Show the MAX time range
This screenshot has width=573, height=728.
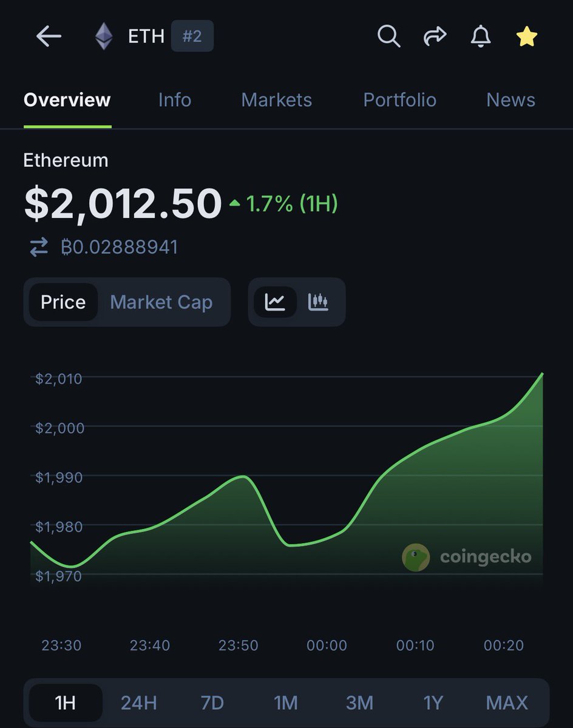pyautogui.click(x=507, y=703)
